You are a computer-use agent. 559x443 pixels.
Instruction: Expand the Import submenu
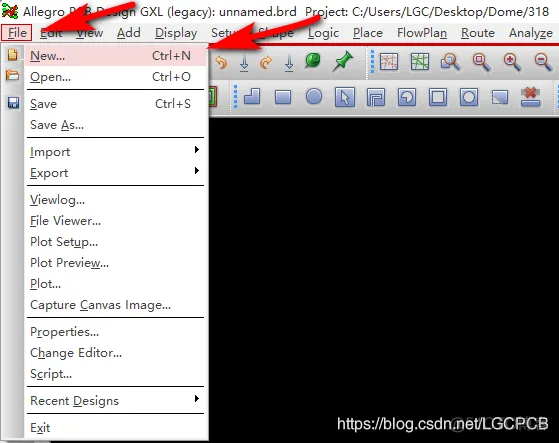(x=116, y=151)
